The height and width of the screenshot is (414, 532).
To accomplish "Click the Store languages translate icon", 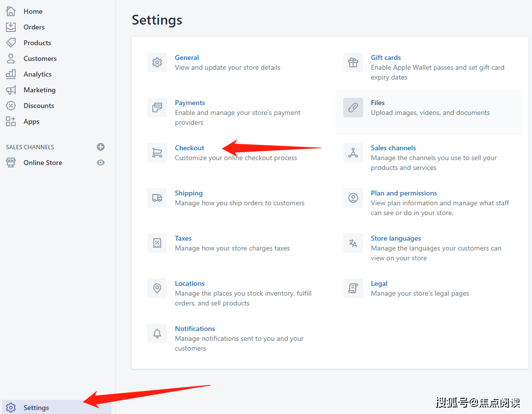I will [x=353, y=243].
